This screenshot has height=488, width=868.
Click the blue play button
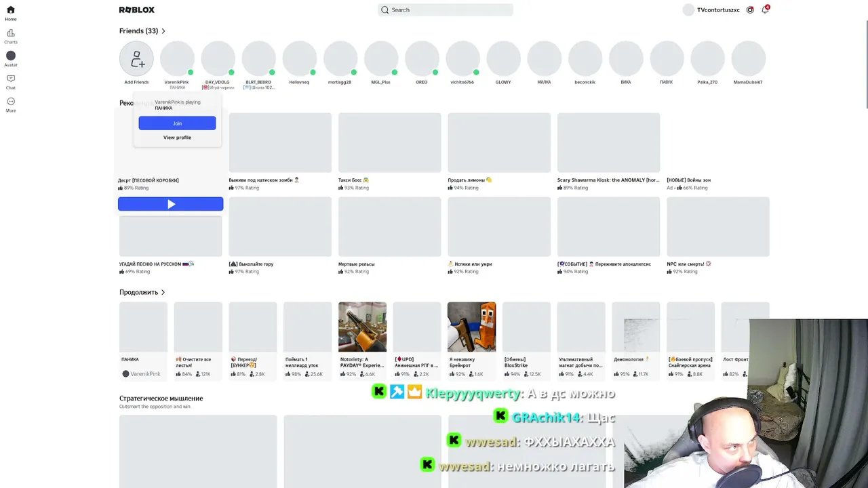tap(171, 204)
